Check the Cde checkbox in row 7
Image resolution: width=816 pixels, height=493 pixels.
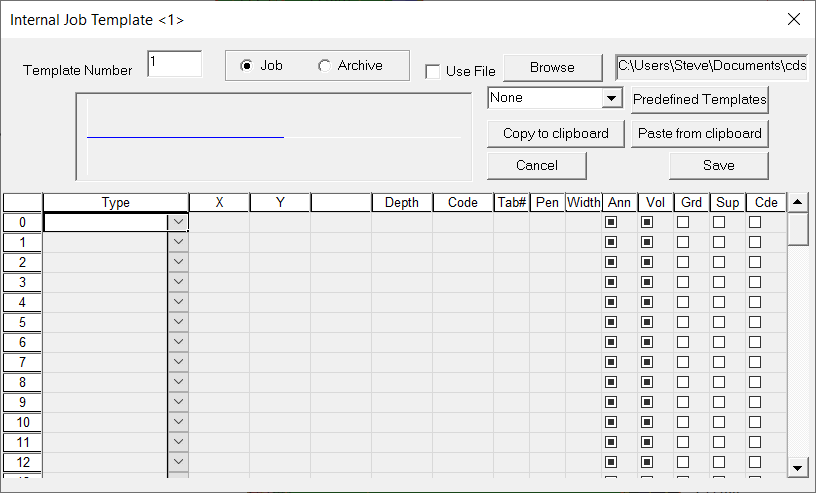755,362
